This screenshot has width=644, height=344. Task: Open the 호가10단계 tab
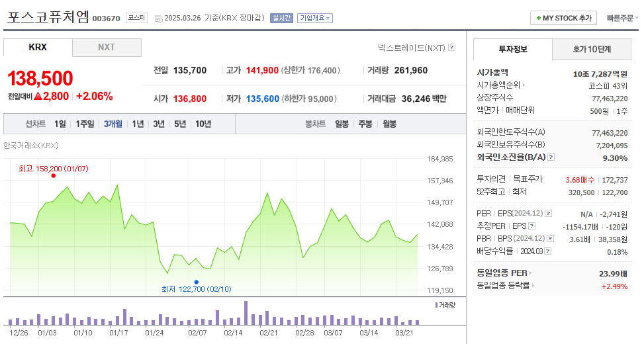[x=592, y=49]
